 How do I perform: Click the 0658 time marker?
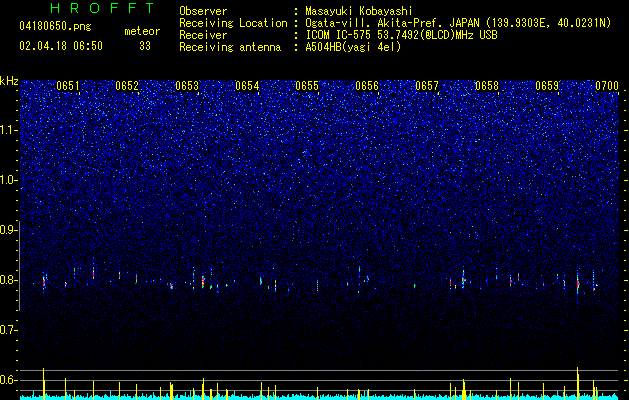(487, 86)
